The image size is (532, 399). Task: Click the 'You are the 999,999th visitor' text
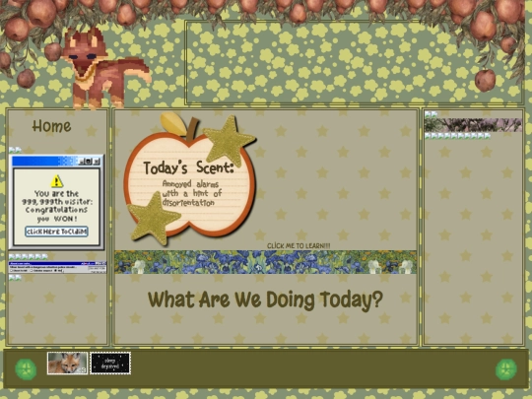pyautogui.click(x=57, y=197)
